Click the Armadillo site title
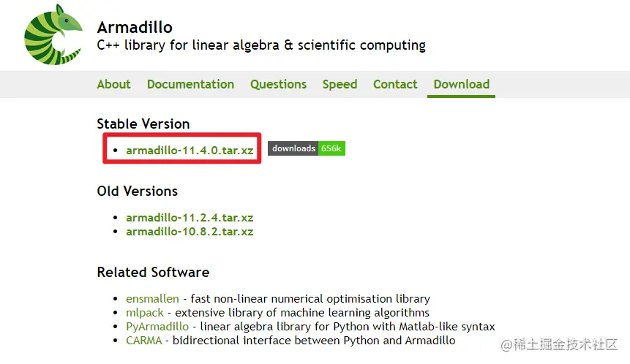The width and height of the screenshot is (630, 364). [x=135, y=27]
